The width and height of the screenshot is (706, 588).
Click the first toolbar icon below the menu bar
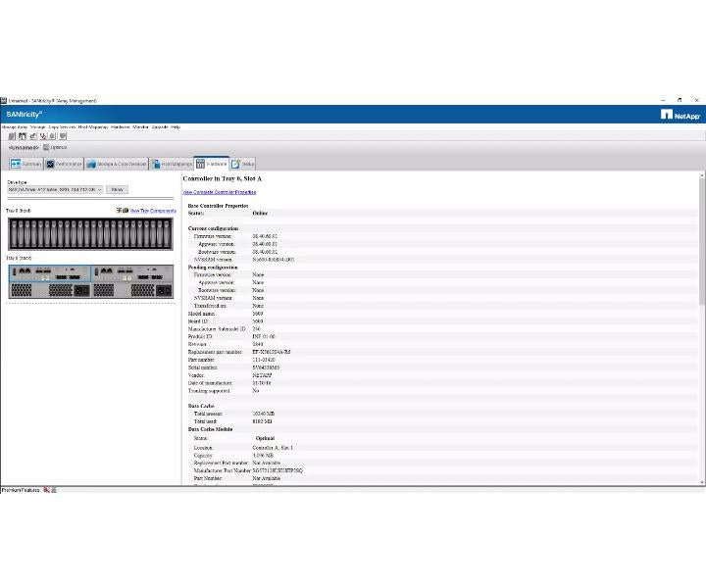pyautogui.click(x=12, y=136)
